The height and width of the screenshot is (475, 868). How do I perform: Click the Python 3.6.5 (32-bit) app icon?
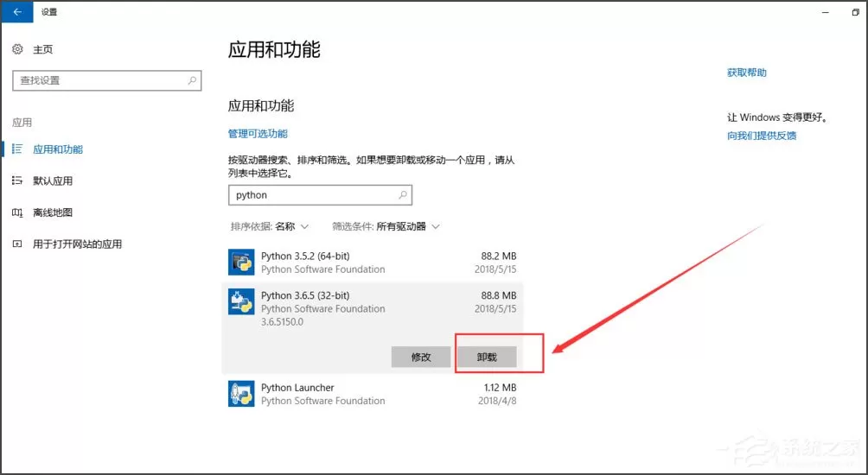coord(241,301)
